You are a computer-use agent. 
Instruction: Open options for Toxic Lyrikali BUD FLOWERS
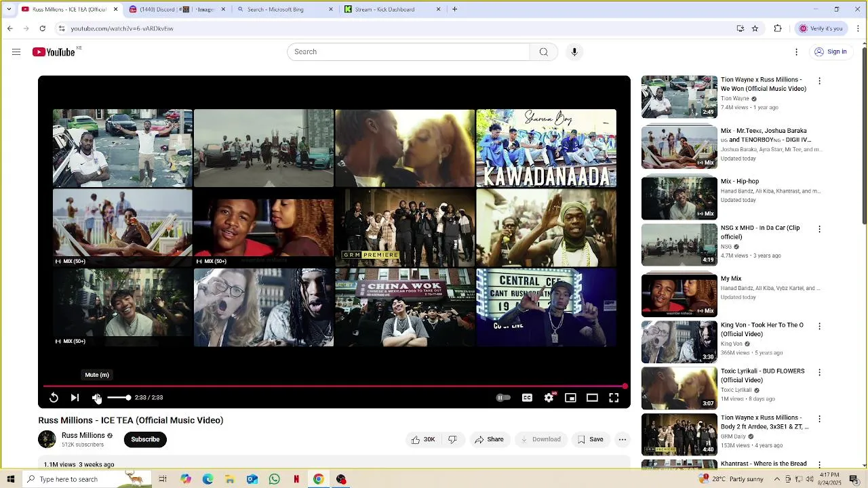tap(819, 372)
